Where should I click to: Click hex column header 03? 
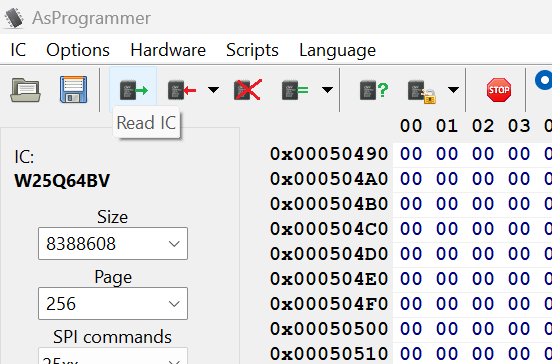519,126
